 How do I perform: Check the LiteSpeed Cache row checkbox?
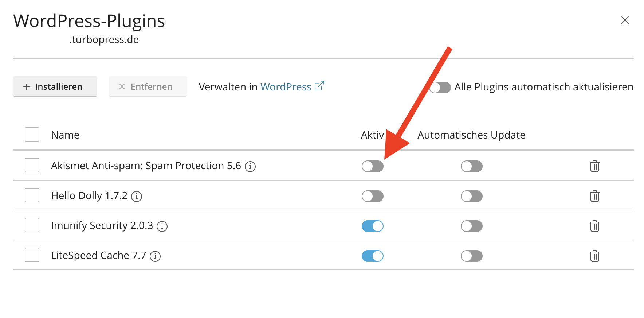(32, 255)
